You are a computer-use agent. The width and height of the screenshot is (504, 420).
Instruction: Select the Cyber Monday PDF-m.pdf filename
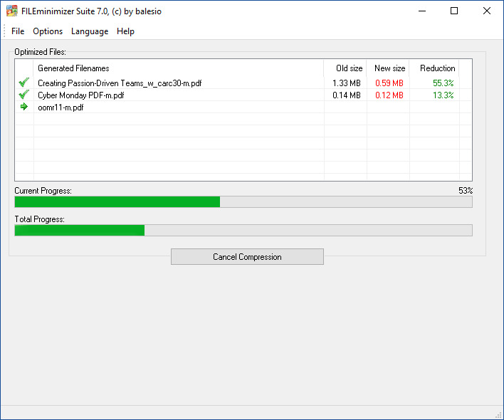point(80,95)
